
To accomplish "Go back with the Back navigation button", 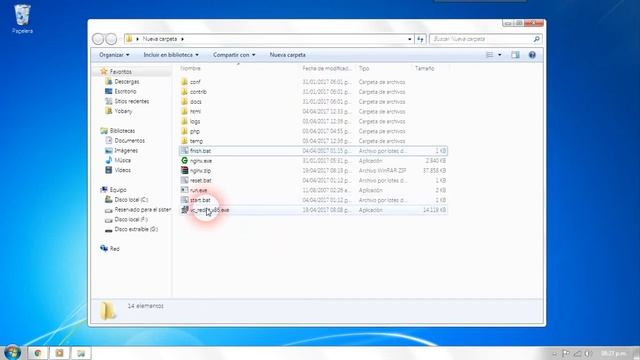I will tap(98, 39).
